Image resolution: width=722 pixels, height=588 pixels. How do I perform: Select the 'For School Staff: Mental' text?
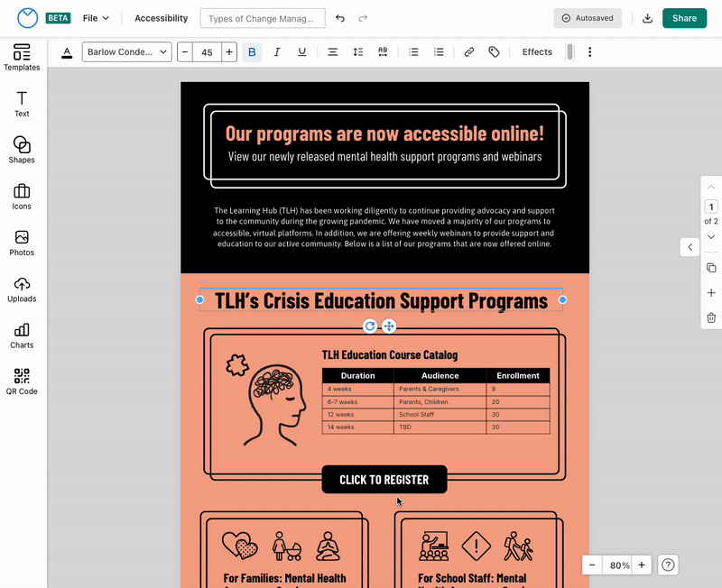point(472,578)
